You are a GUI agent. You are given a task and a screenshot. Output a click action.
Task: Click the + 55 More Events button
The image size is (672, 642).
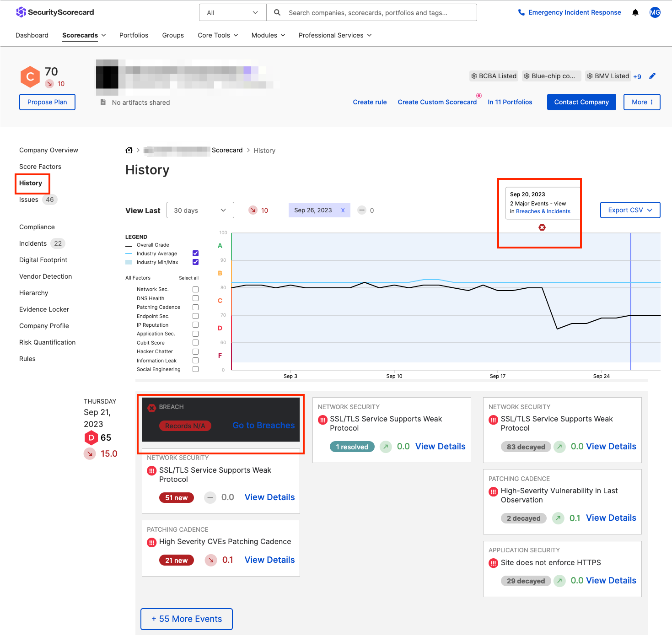(x=187, y=619)
